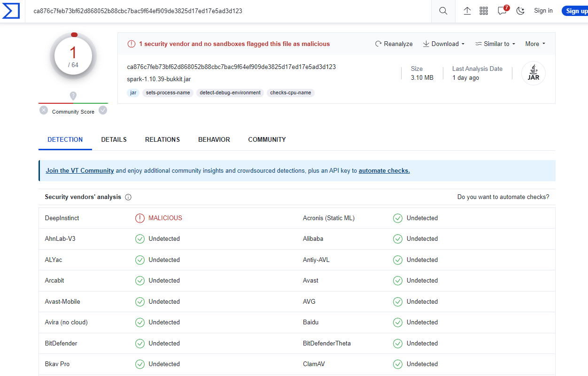The image size is (588, 376).
Task: Expand the Similar to dropdown
Action: point(495,44)
